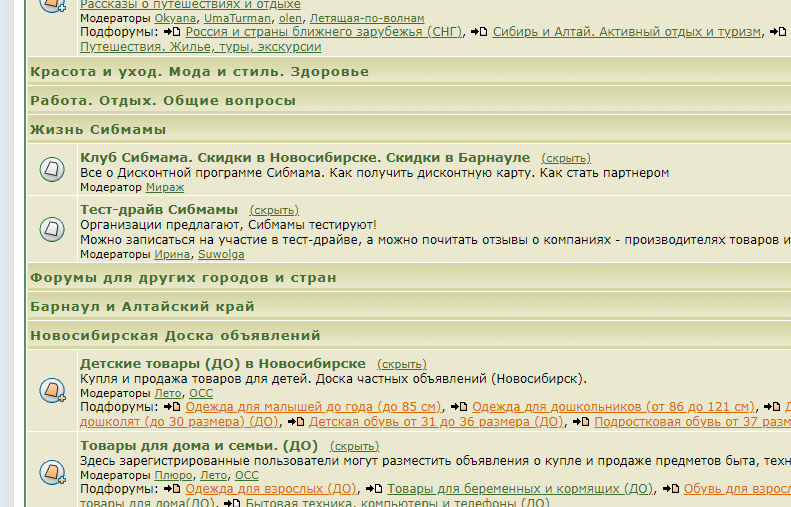Viewport: 791px width, 507px height.
Task: Collapse category Жизнь Сибмамы
Action: (x=98, y=130)
